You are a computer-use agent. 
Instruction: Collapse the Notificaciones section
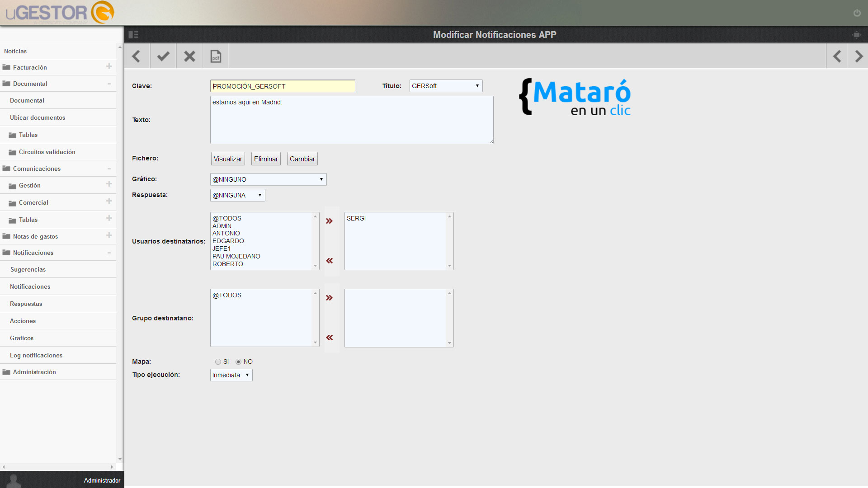109,253
